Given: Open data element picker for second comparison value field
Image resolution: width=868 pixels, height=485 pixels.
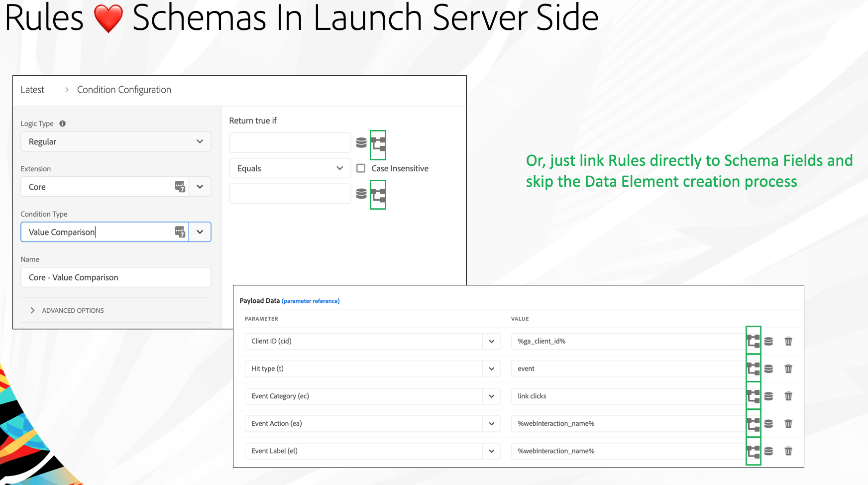Looking at the screenshot, I should (x=361, y=194).
